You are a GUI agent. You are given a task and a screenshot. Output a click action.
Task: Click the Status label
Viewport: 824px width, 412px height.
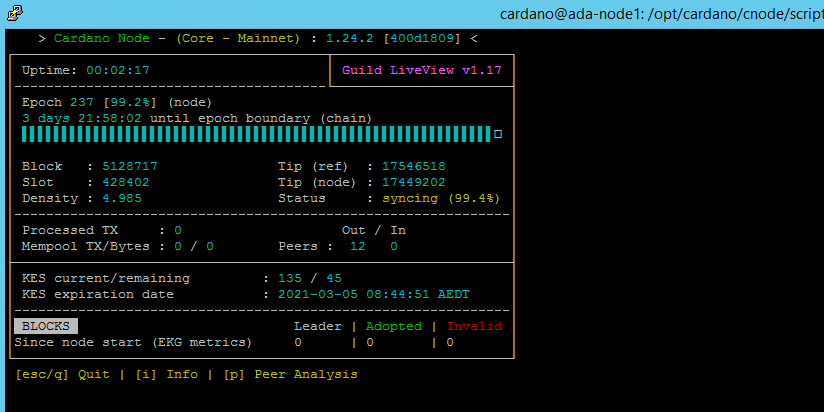(x=302, y=199)
